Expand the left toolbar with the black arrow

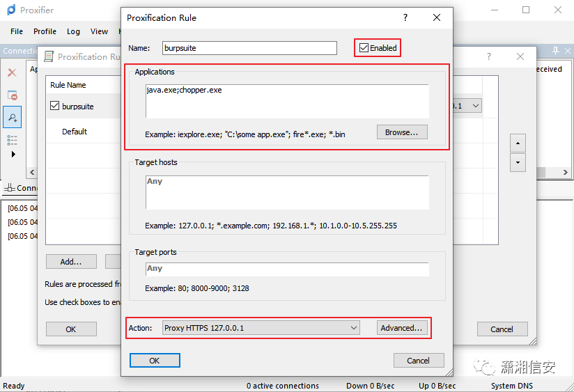pyautogui.click(x=13, y=154)
